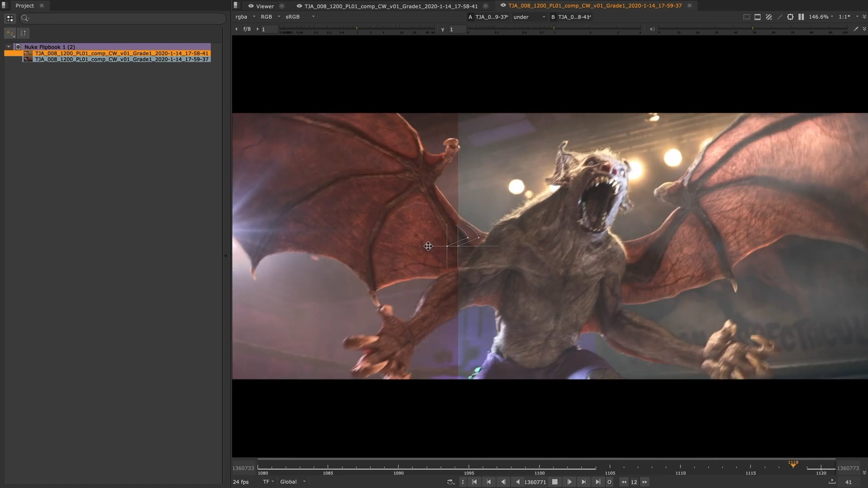Expand hidden viewer toolbar options

click(x=864, y=17)
